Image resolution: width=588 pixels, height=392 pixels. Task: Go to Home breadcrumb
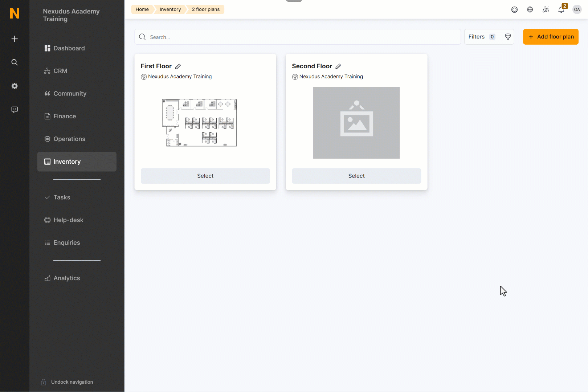(142, 9)
